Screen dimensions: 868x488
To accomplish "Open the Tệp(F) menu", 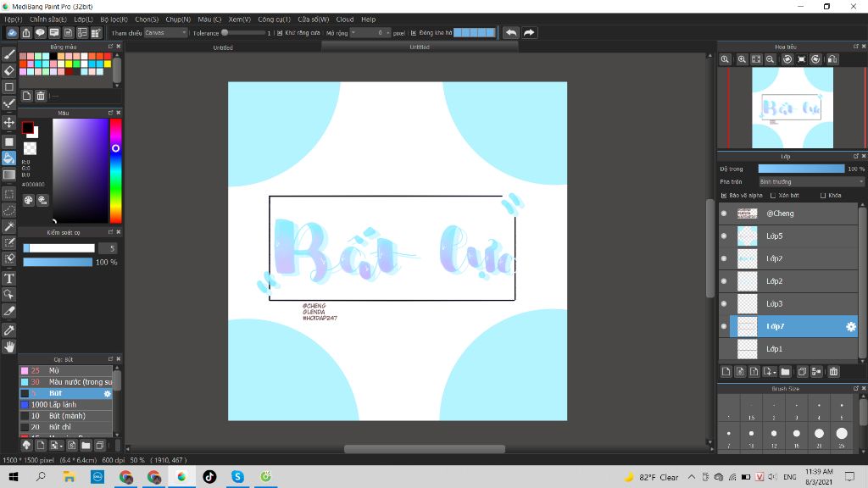I will click(14, 19).
